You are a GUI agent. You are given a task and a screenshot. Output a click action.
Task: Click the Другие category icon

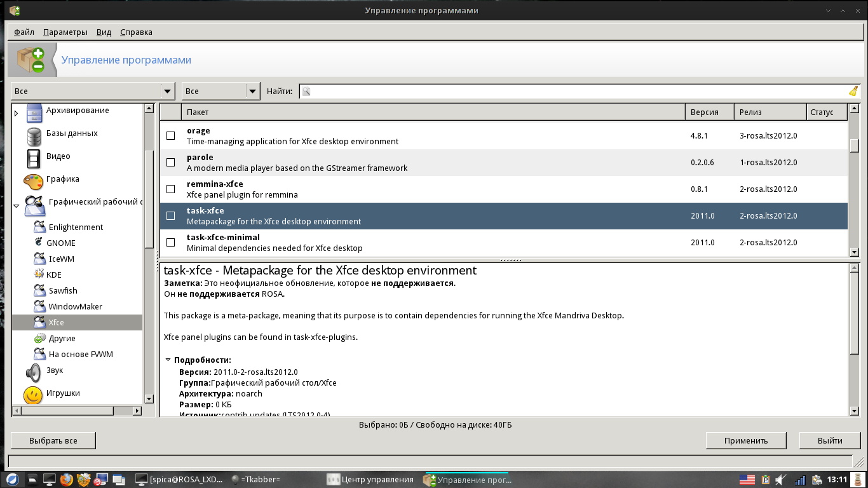[x=39, y=338]
